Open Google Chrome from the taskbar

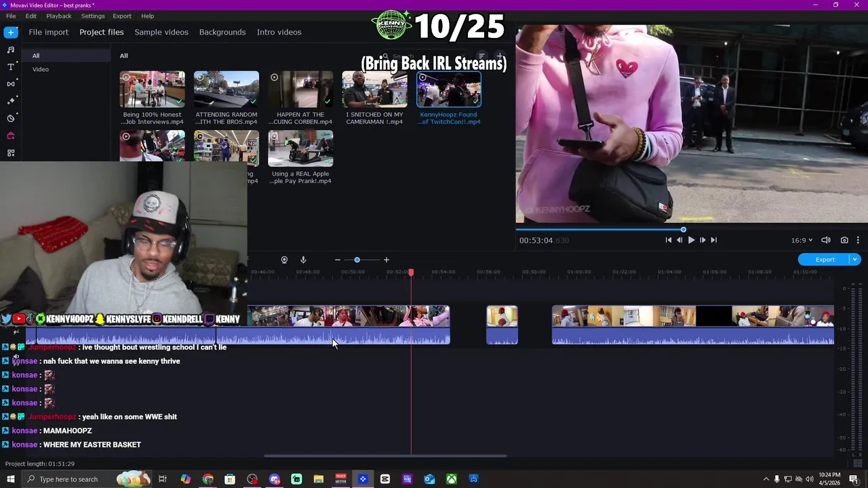[208, 479]
